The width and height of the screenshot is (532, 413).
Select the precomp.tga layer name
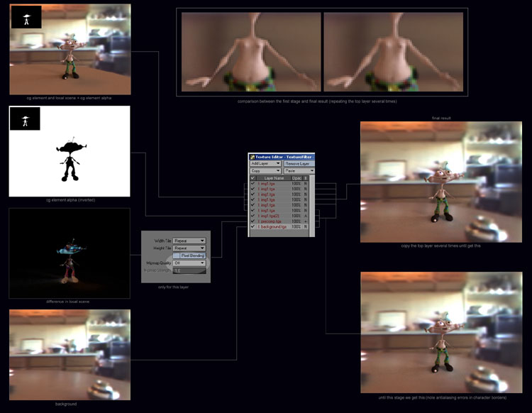click(271, 221)
